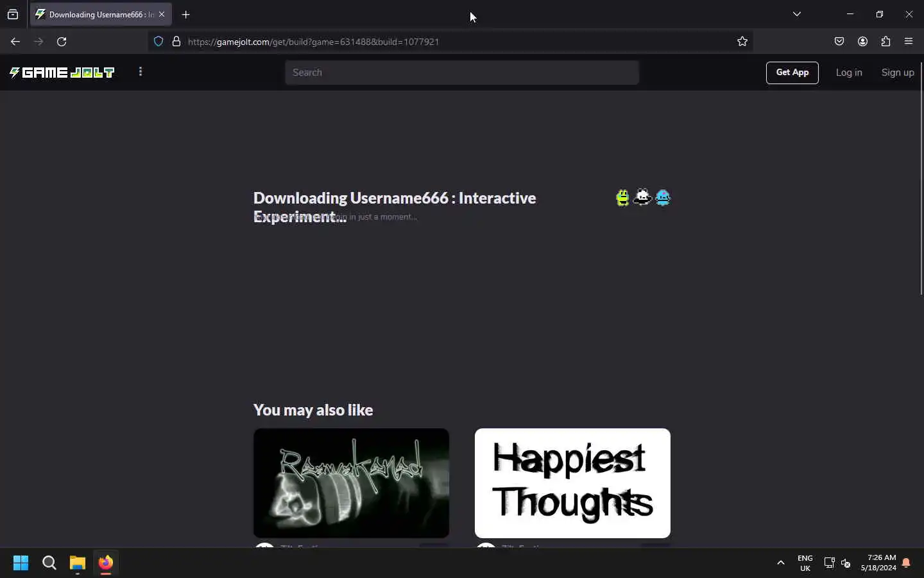
Task: Expand the list all tabs dropdown
Action: pos(797,14)
